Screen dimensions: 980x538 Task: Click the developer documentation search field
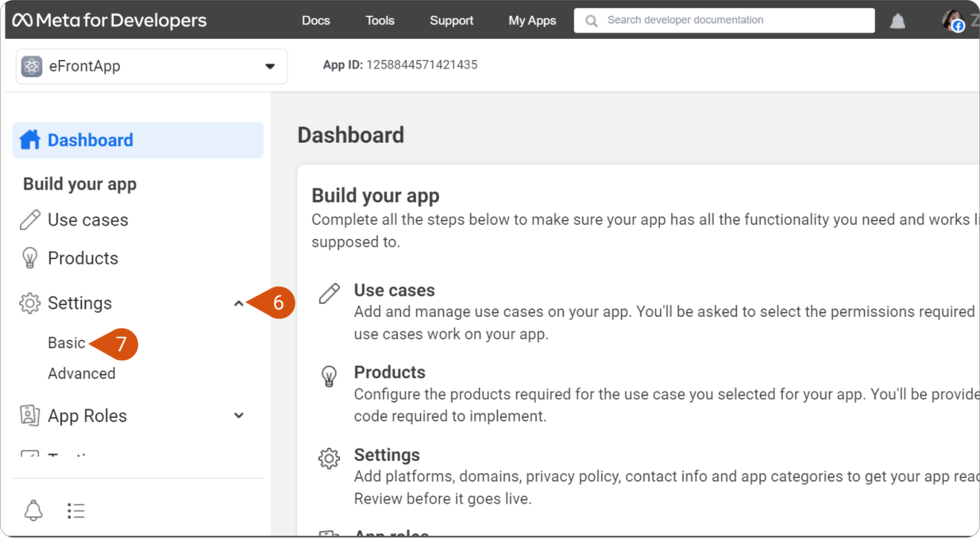724,20
